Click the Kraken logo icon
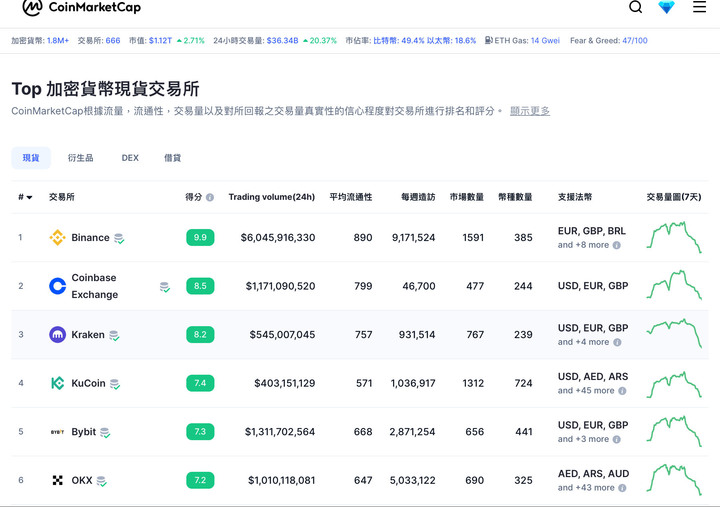720x507 pixels. click(57, 334)
